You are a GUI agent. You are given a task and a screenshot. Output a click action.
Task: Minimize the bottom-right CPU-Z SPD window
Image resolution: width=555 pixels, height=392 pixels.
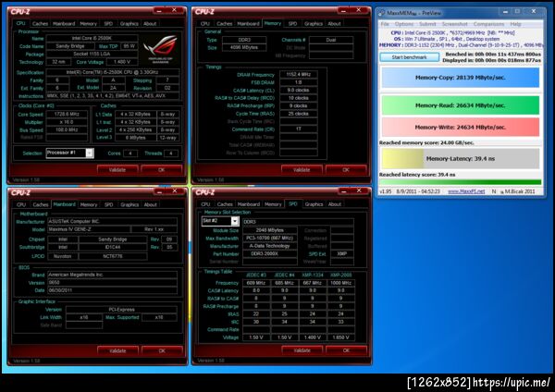tap(343, 191)
